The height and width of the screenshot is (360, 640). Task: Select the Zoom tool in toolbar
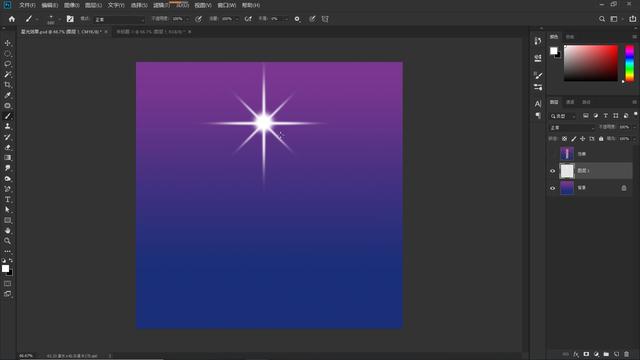(x=7, y=241)
